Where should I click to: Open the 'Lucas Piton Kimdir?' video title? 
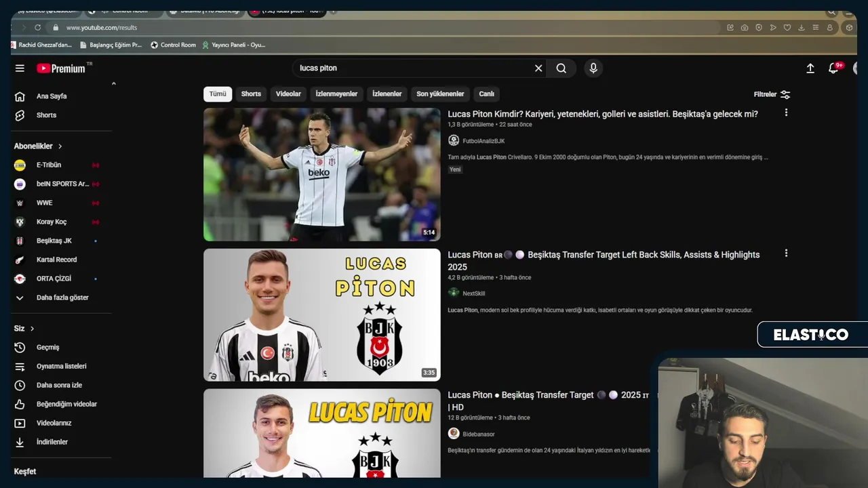[x=603, y=114]
